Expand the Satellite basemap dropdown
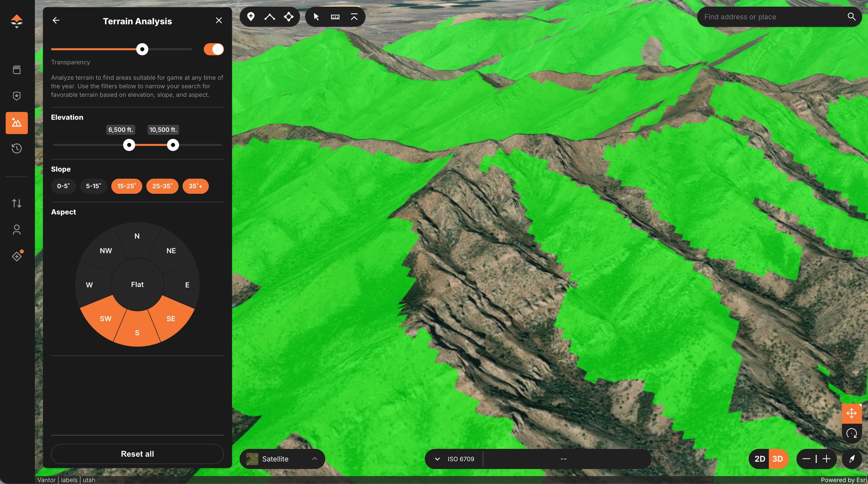 [282, 459]
